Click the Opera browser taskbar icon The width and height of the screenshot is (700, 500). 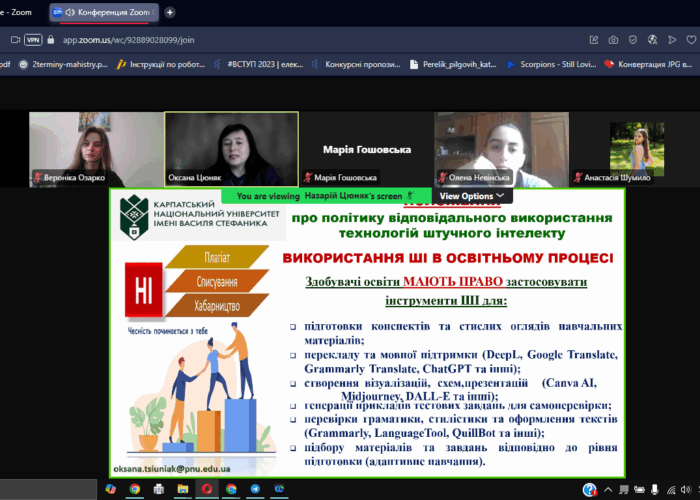(x=207, y=489)
